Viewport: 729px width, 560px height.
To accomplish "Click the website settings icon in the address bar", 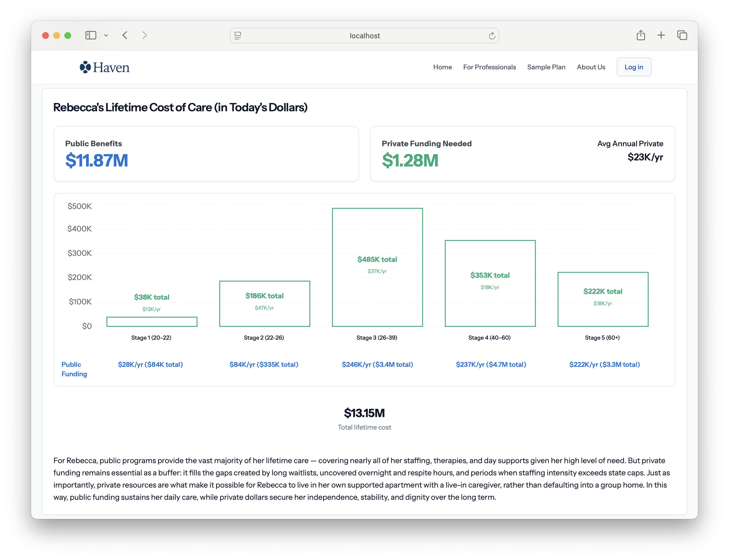I will (237, 35).
